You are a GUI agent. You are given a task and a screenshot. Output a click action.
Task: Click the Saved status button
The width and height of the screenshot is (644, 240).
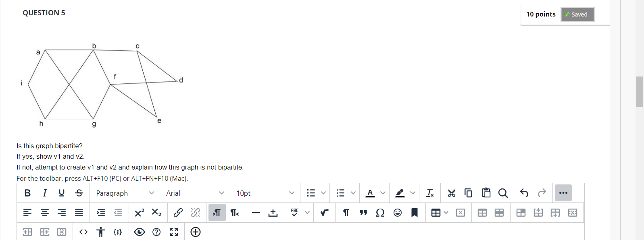[x=577, y=14]
